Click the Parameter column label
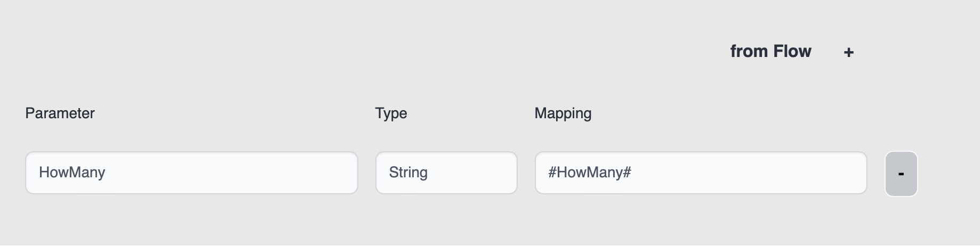 [60, 113]
